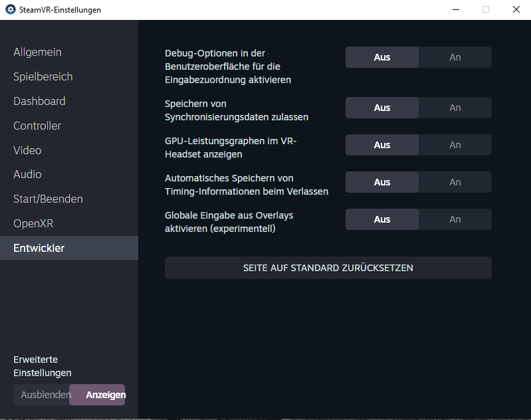Set GPU-Leistungsgraphen im VR-Headset to Aus

(382, 145)
